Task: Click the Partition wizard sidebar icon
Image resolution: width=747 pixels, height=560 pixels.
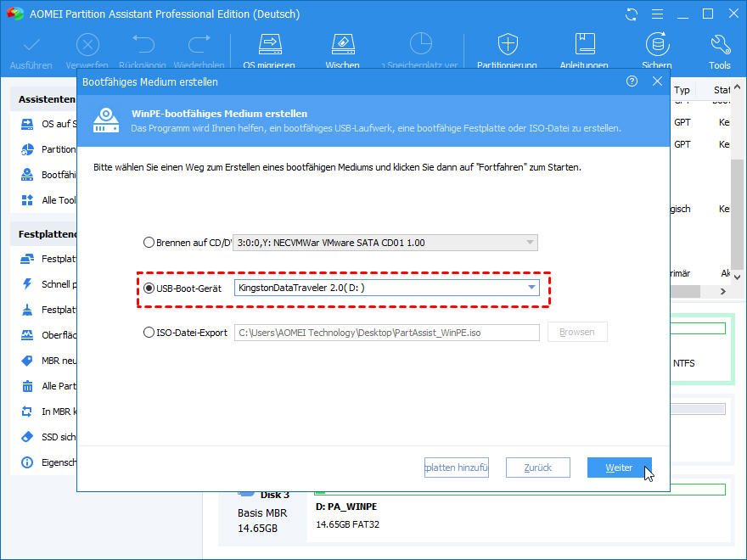Action: click(x=27, y=149)
